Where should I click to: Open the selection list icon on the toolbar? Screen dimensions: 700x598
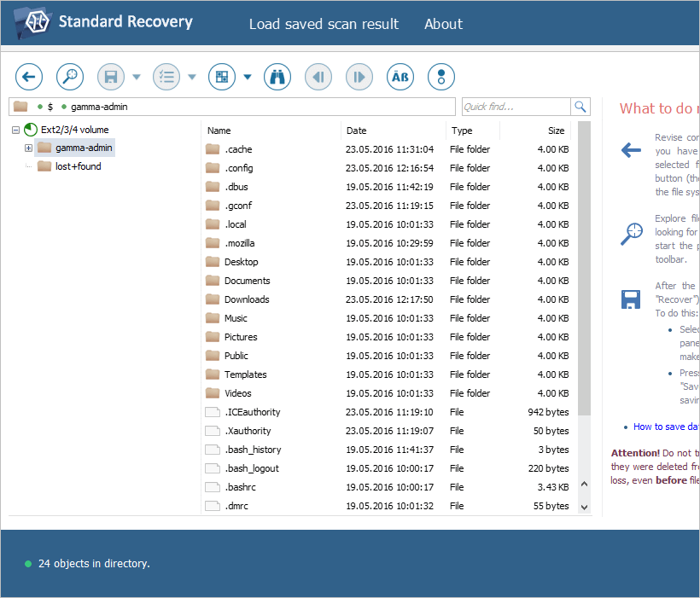click(166, 77)
